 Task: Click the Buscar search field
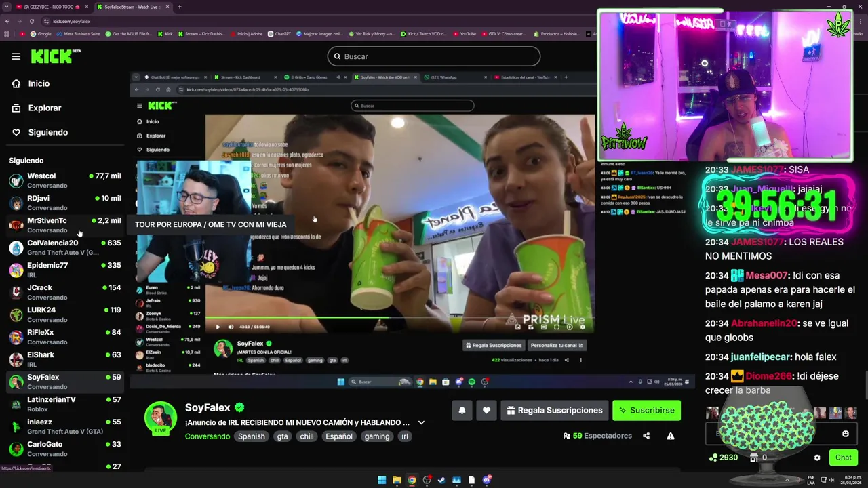tap(434, 56)
